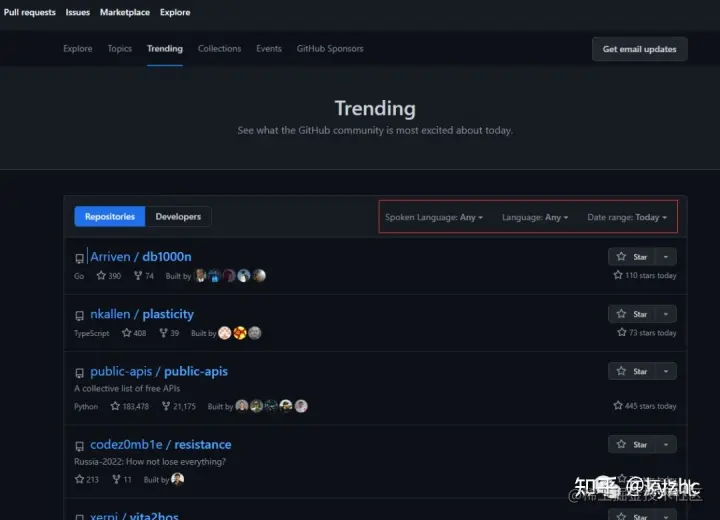Click the repo icon beside codez0mb1e / resistance
The height and width of the screenshot is (520, 720).
[79, 446]
